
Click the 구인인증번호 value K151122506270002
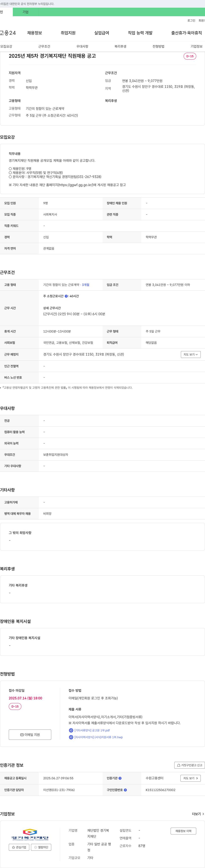pos(160,790)
